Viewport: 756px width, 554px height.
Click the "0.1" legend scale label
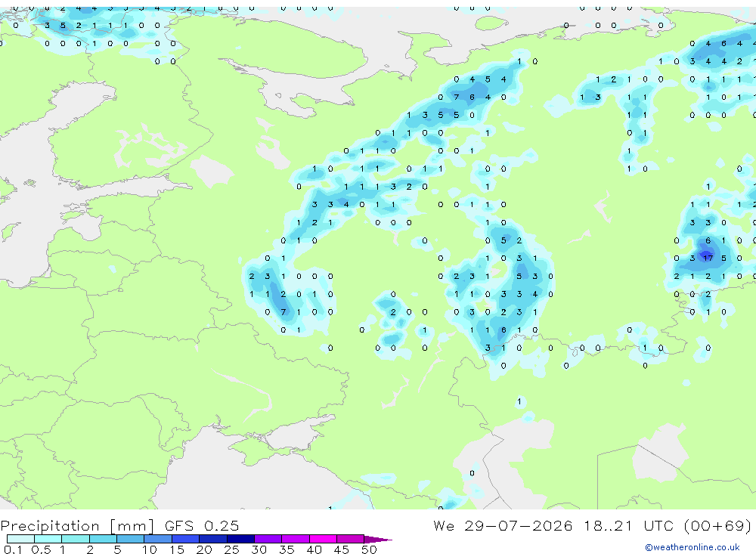point(13,549)
